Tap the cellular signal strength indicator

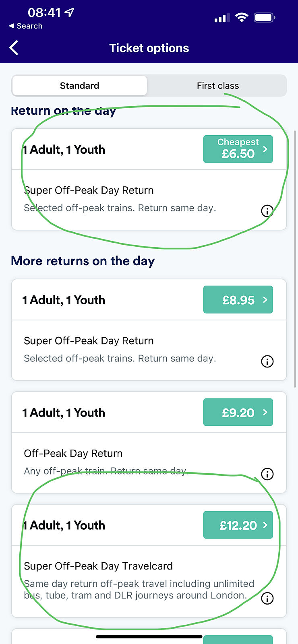(x=222, y=18)
